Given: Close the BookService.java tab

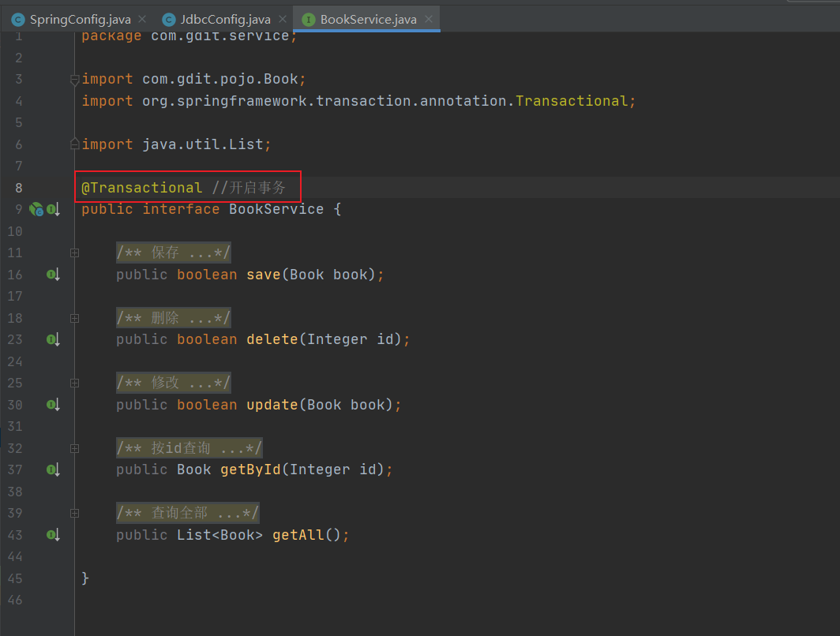Looking at the screenshot, I should [x=429, y=19].
